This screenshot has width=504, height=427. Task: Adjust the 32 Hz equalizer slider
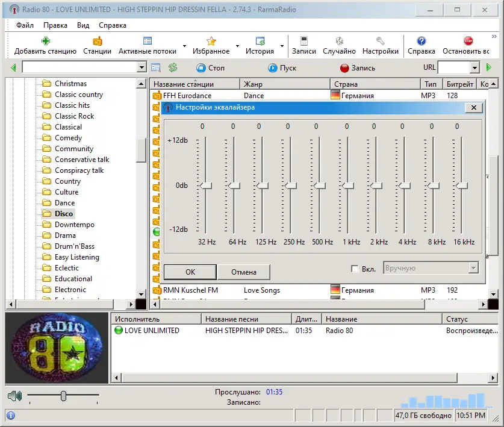point(205,185)
